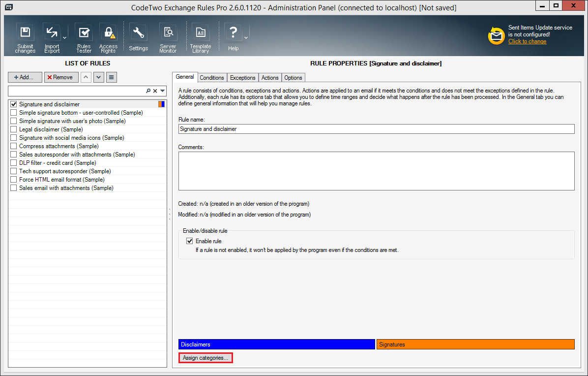This screenshot has height=376, width=588.
Task: Open the Conditions tab
Action: click(x=212, y=78)
